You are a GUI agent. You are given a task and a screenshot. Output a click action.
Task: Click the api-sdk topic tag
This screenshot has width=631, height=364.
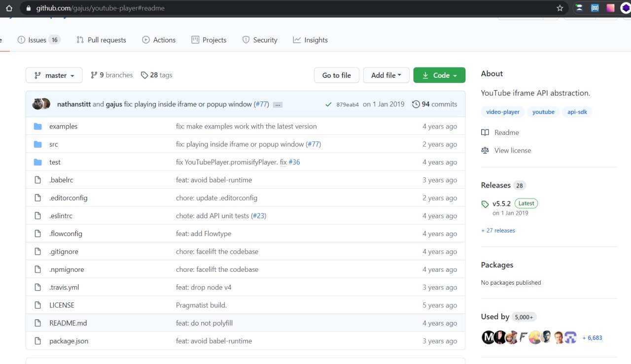577,112
